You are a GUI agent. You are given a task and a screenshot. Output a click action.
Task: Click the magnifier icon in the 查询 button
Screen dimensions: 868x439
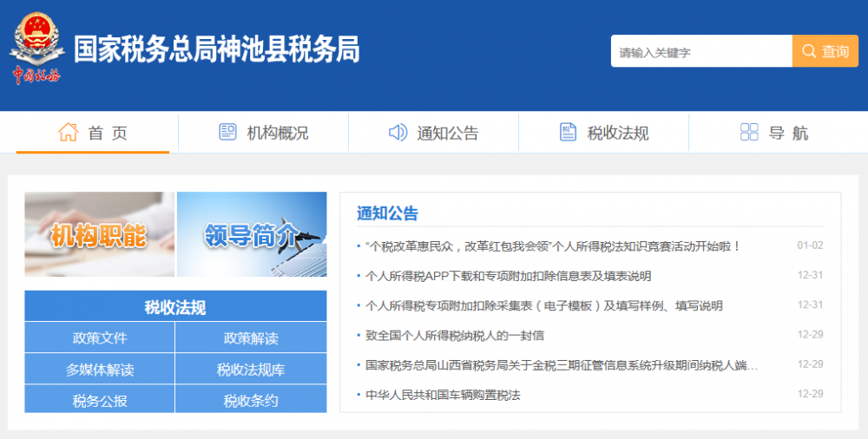(x=809, y=51)
